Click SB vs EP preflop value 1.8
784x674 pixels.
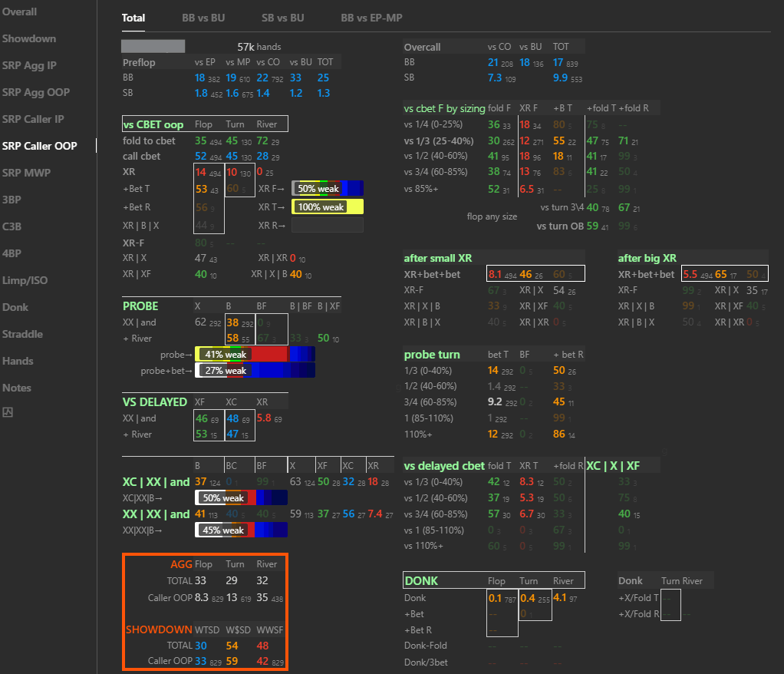[201, 93]
